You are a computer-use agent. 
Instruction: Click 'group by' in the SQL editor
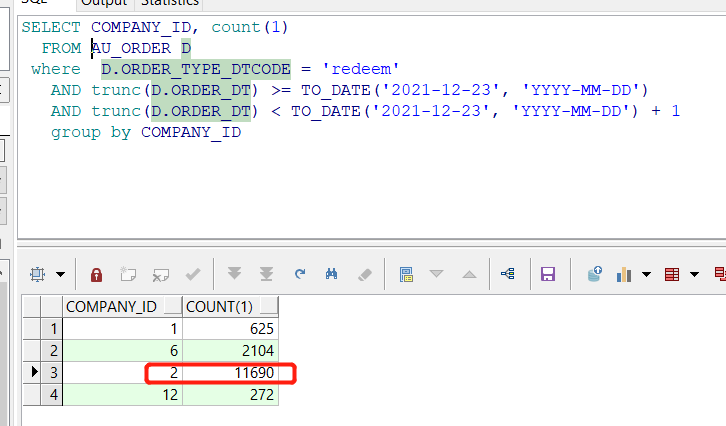point(91,133)
